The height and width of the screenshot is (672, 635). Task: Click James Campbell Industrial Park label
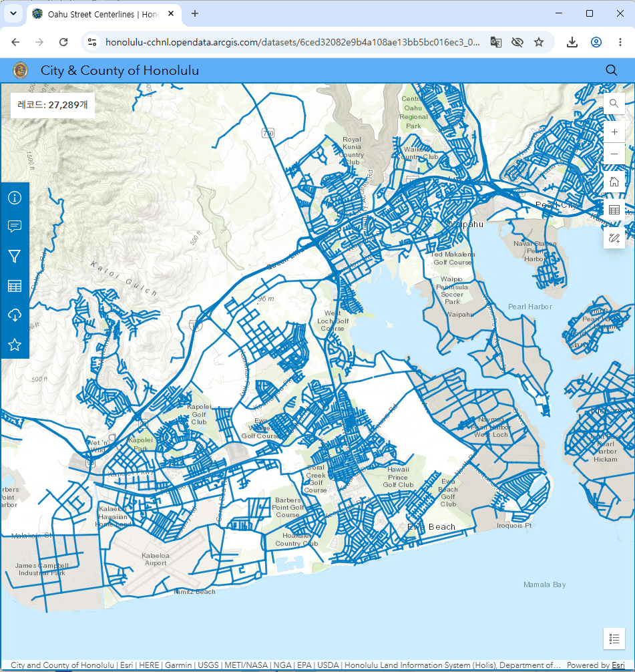click(42, 569)
